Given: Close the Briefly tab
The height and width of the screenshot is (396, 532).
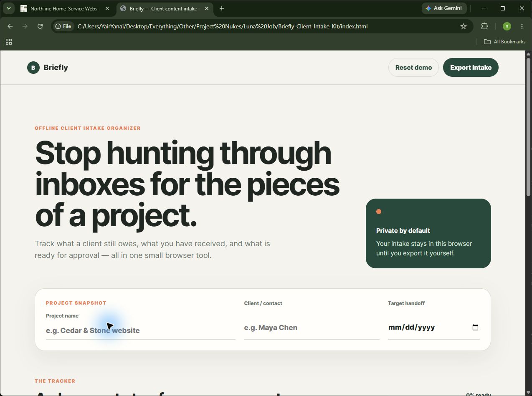Looking at the screenshot, I should [207, 8].
